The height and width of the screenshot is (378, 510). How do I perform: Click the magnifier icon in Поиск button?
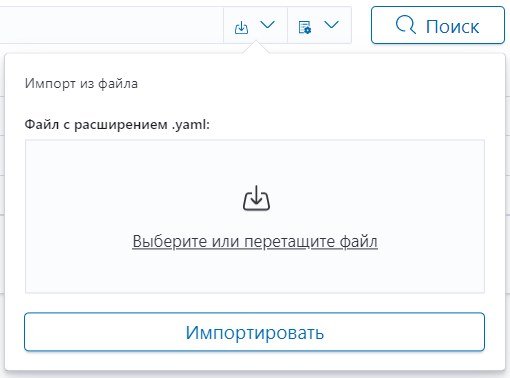click(x=406, y=25)
